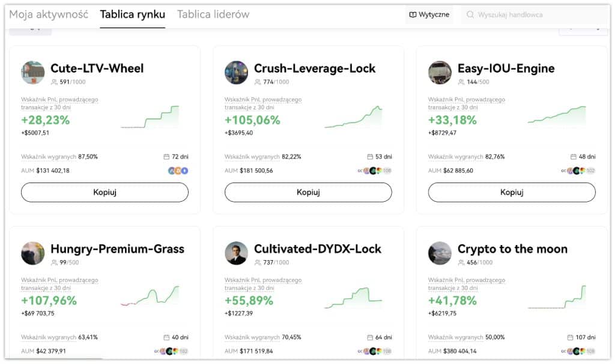Open the dropdown control at top right corner
Image resolution: width=615 pixels, height=364 pixels.
(583, 28)
